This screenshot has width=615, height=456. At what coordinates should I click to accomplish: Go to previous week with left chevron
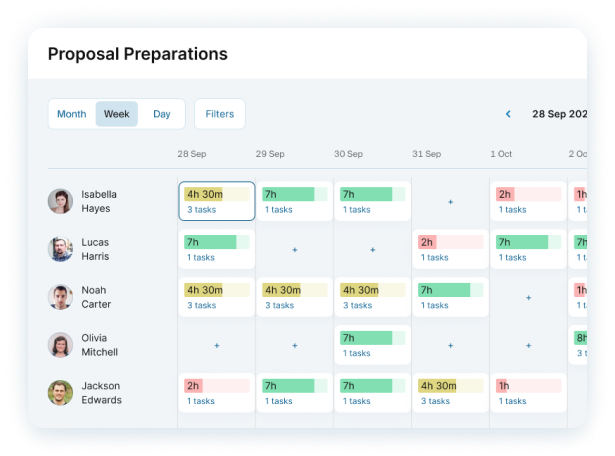(508, 114)
